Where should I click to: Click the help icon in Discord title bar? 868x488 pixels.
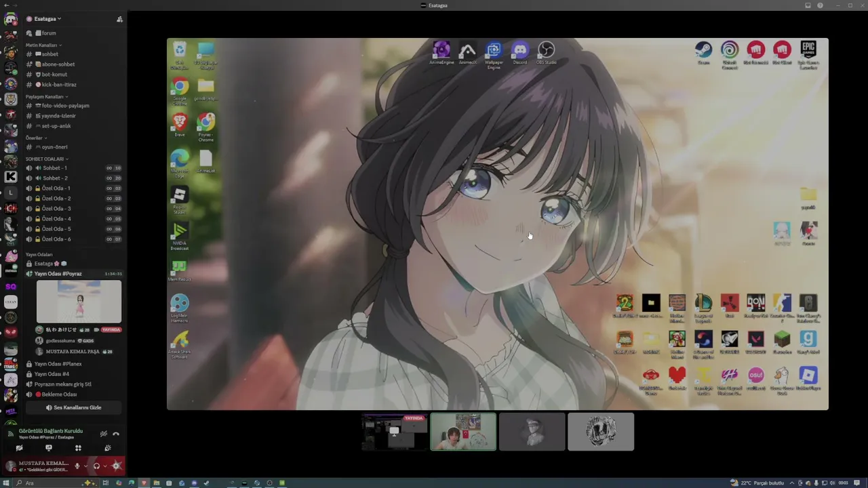[x=820, y=5]
